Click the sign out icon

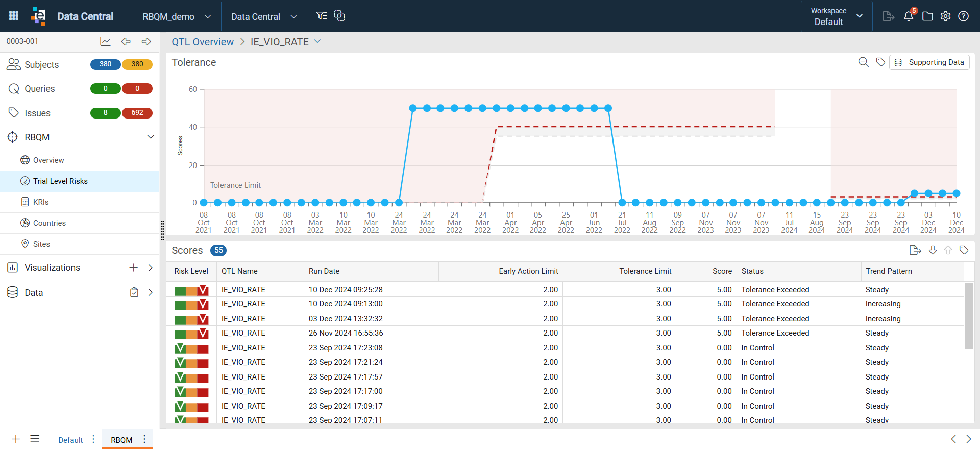[888, 16]
